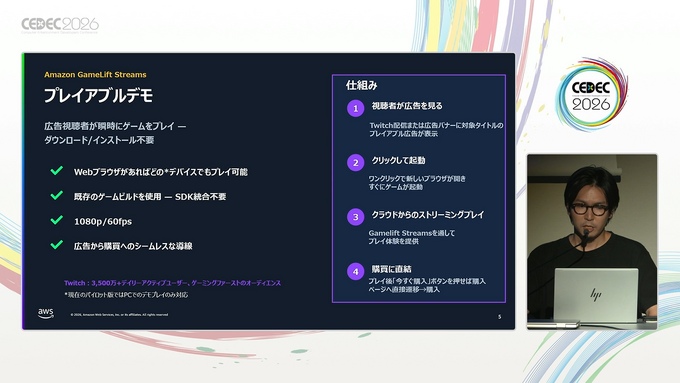
Task: Click description "Gamelift Streamsを通して"
Action: tap(412, 233)
